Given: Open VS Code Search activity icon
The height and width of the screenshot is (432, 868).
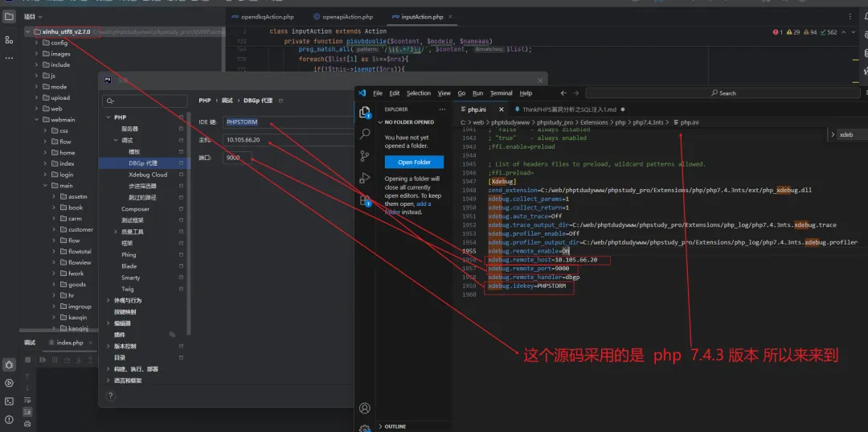Looking at the screenshot, I should pos(365,134).
